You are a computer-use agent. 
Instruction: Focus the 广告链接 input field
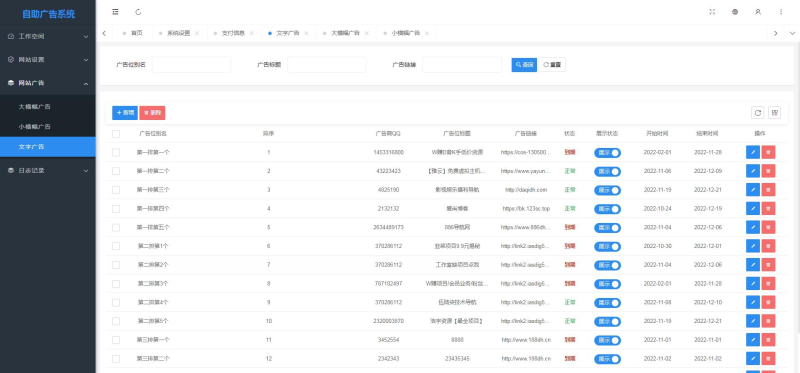coord(462,65)
